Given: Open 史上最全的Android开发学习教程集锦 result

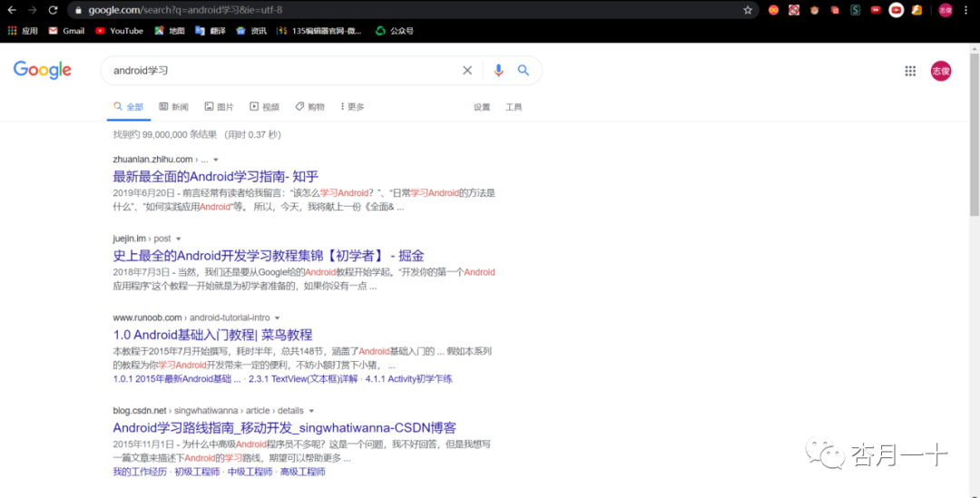Looking at the screenshot, I should (x=269, y=256).
